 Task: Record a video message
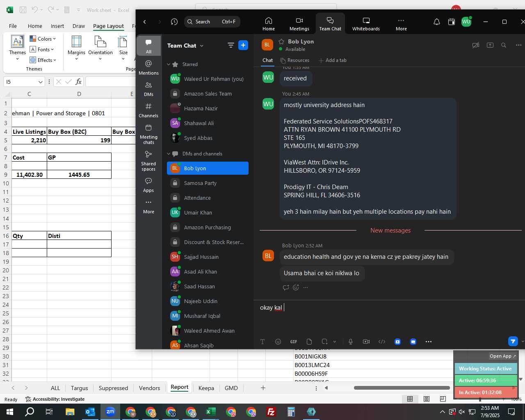(x=366, y=342)
